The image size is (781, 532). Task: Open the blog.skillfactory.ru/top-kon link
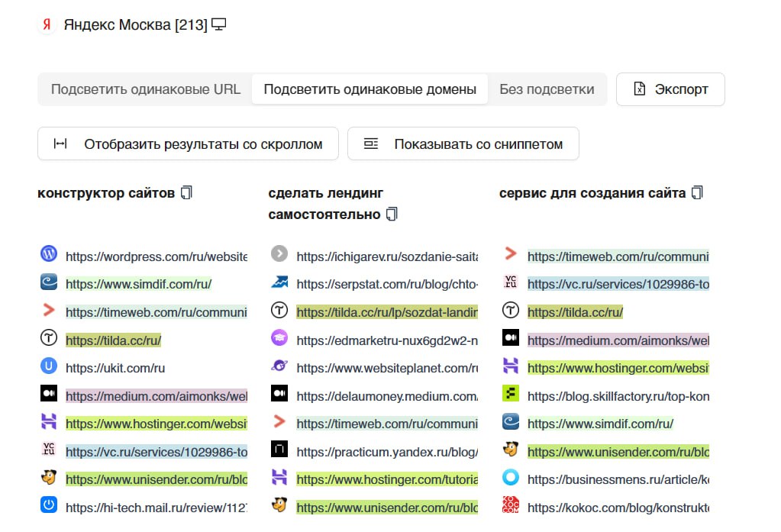point(618,396)
